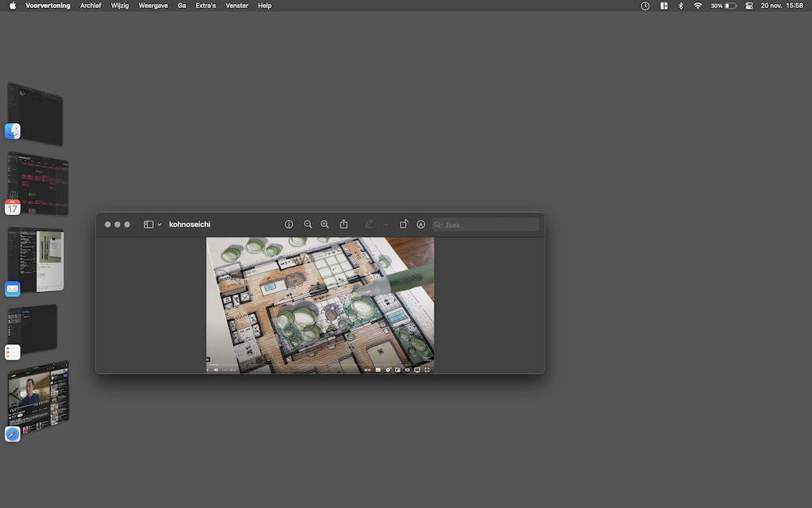Open the Share menu in Preview toolbar

pyautogui.click(x=344, y=224)
